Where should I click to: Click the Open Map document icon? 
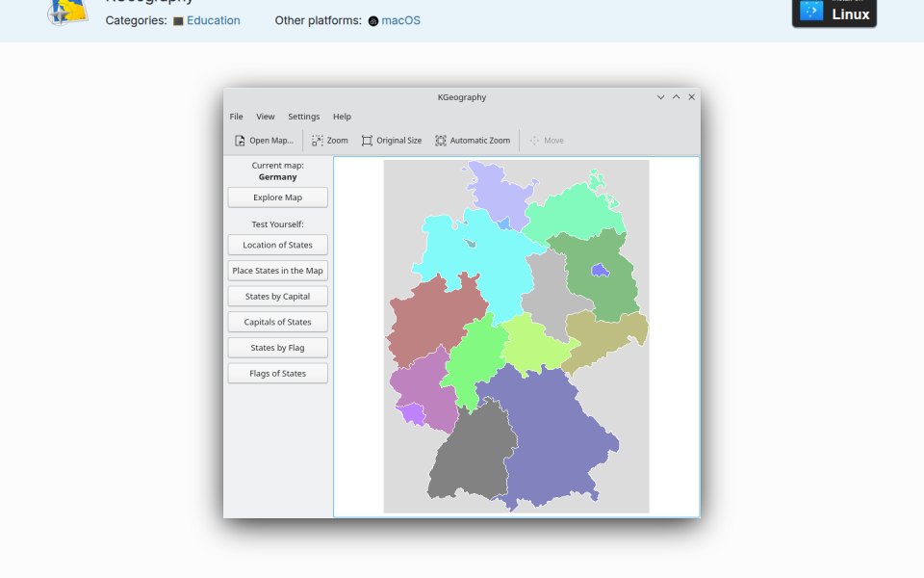[x=240, y=141]
